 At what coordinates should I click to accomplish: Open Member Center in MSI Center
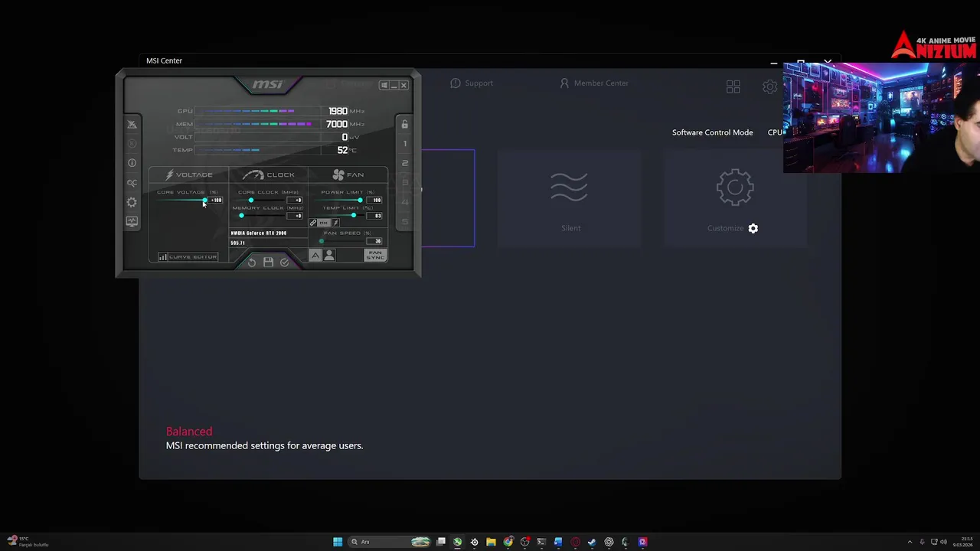(x=594, y=83)
